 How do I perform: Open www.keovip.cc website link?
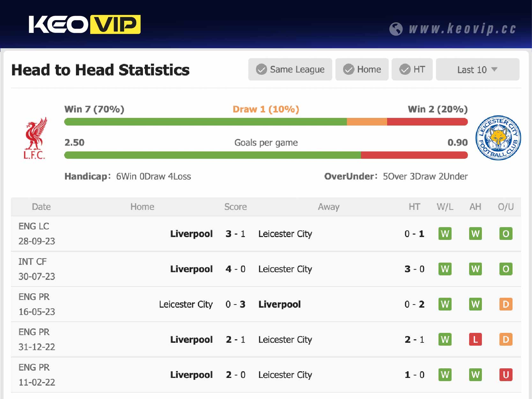(x=463, y=29)
